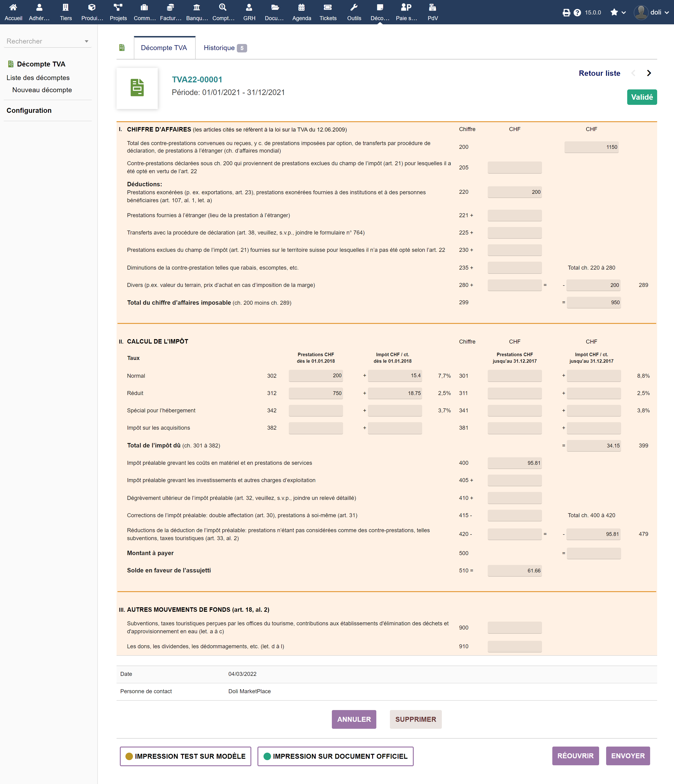Click the help question mark icon
The height and width of the screenshot is (784, 674).
click(577, 12)
